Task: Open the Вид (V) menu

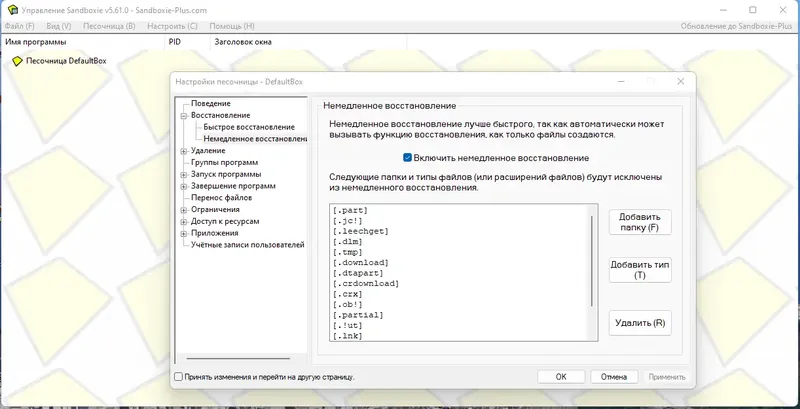Action: click(59, 26)
